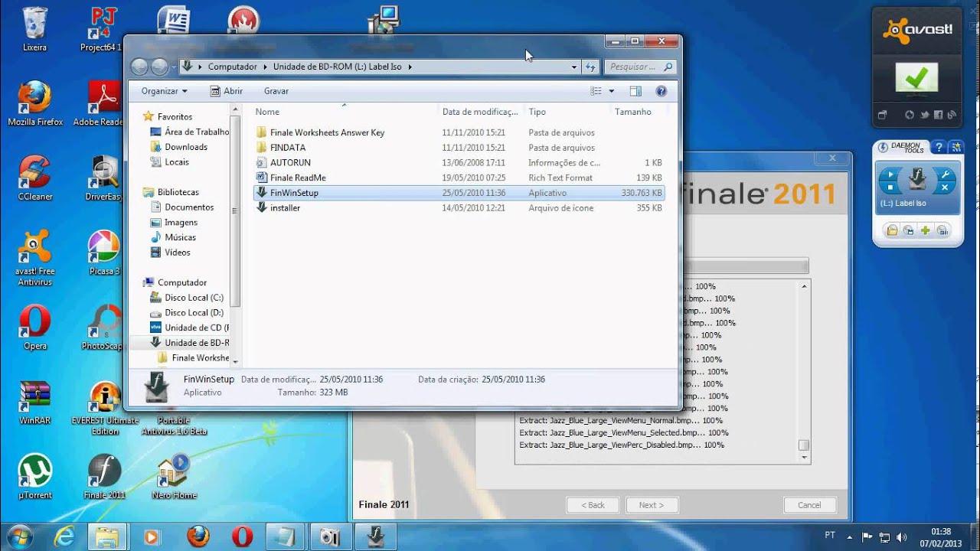Viewport: 980px width, 551px height.
Task: Open the Opera desktop shortcut
Action: pos(35,328)
